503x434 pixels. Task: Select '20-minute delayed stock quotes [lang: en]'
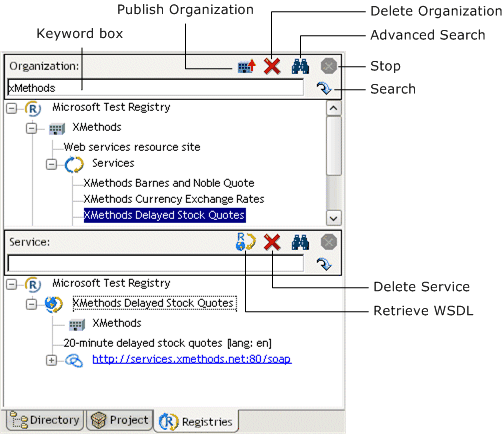(x=168, y=343)
